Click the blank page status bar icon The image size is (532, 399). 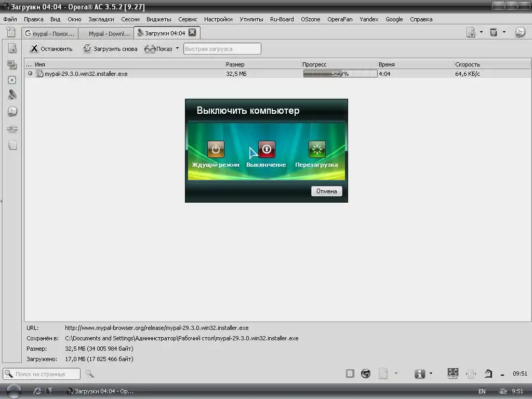(383, 374)
